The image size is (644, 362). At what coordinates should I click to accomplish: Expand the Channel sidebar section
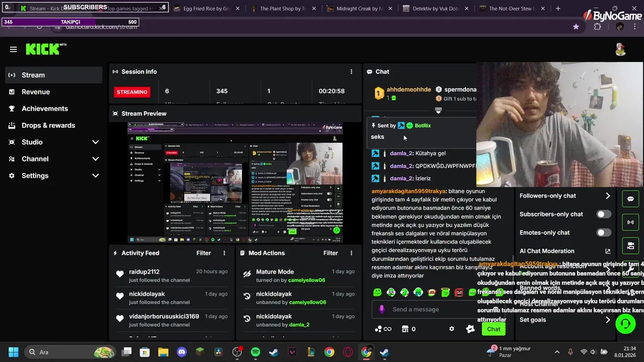point(96,159)
